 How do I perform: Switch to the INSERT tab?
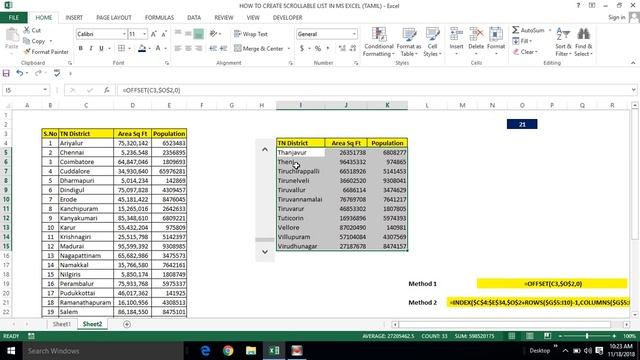74,18
